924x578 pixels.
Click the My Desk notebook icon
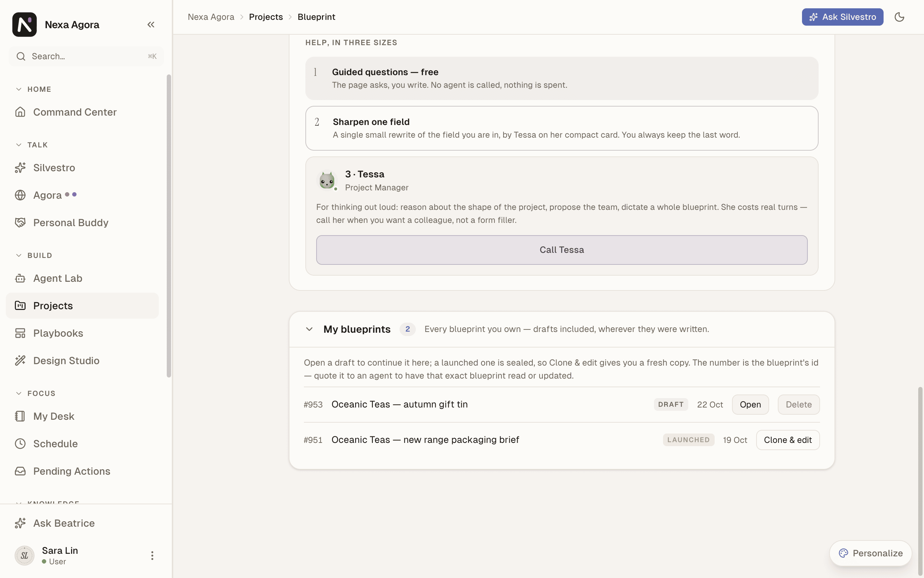point(20,416)
